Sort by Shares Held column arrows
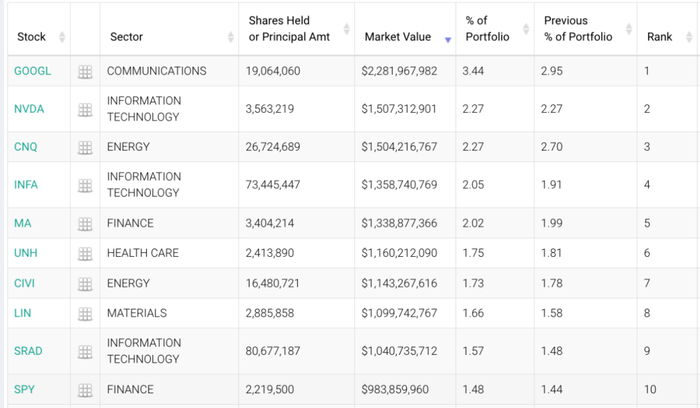Viewport: 700px width, 408px height. coord(346,29)
